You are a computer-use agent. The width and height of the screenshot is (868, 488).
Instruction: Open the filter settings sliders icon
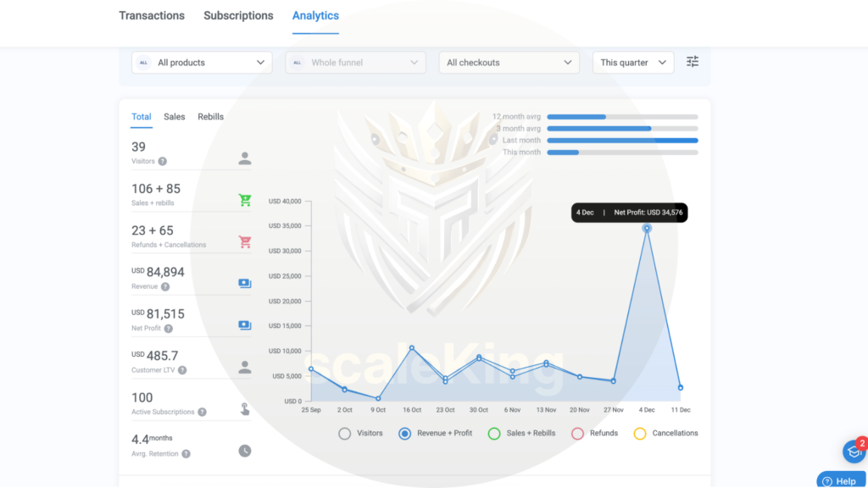click(x=693, y=62)
